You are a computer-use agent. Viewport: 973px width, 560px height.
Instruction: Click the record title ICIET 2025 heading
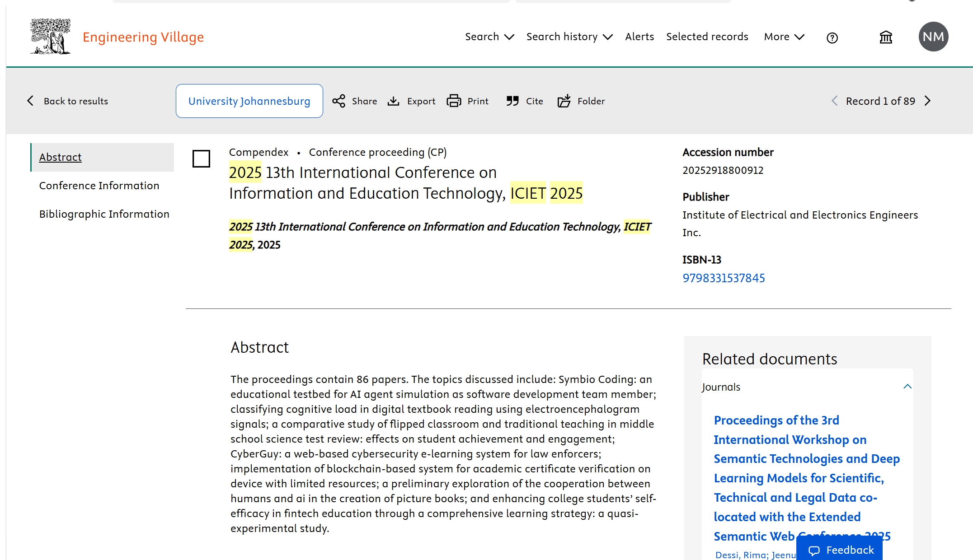tap(406, 183)
